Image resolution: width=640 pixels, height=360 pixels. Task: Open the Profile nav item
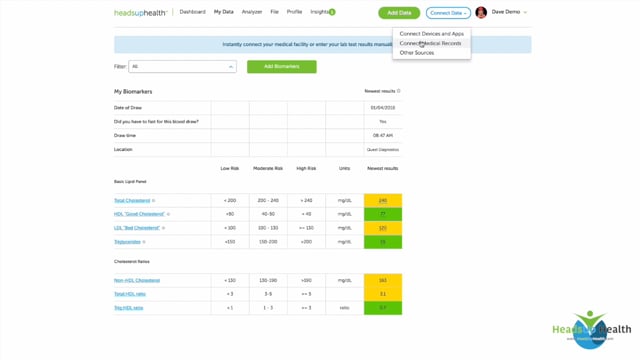294,12
